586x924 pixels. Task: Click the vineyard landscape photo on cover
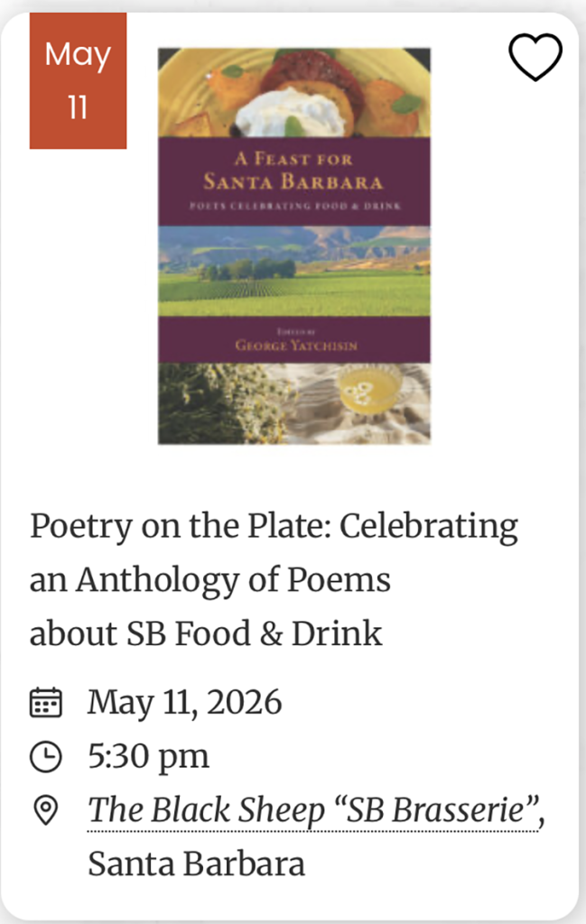(x=294, y=271)
